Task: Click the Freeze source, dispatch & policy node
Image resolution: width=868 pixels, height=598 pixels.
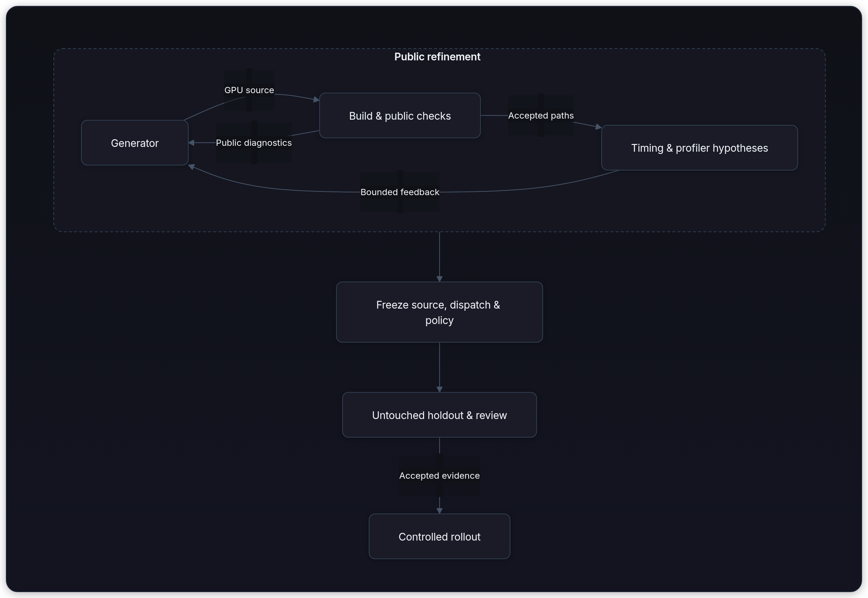Action: pos(439,312)
